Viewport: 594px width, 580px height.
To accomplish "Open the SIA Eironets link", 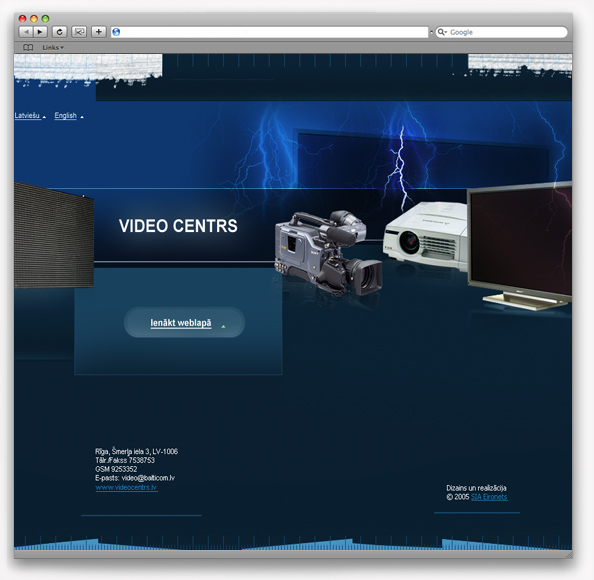I will tap(489, 497).
